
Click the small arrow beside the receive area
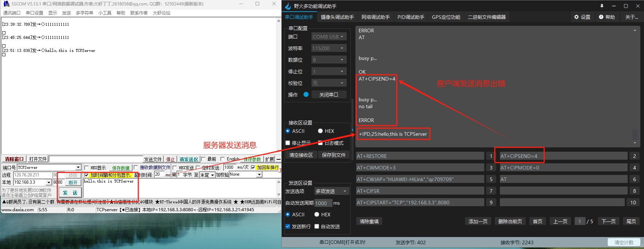pyautogui.click(x=352, y=130)
